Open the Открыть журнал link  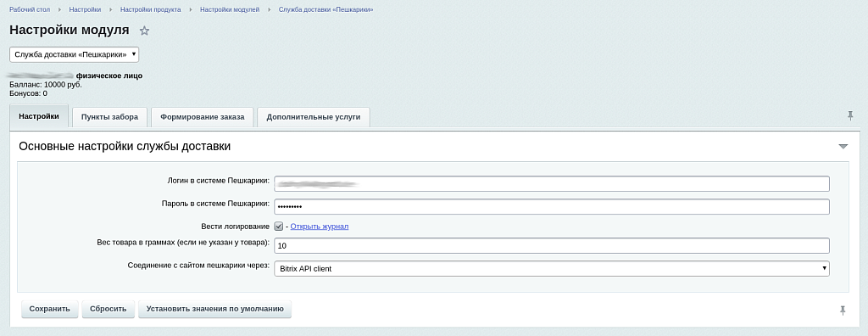pos(320,227)
